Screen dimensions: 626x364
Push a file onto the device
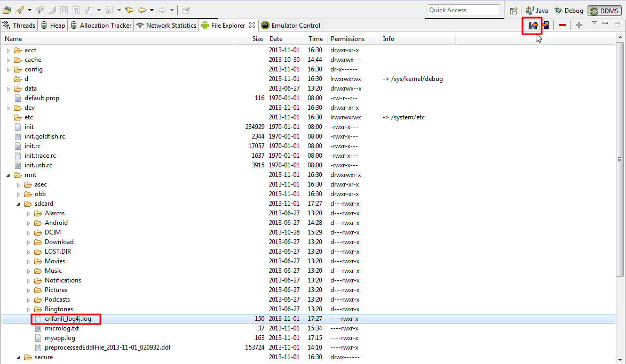click(545, 26)
